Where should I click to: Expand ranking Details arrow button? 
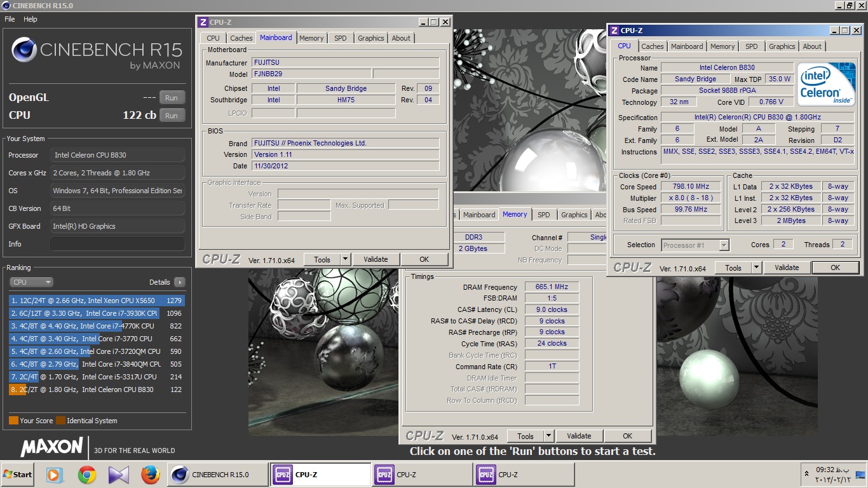pyautogui.click(x=179, y=282)
